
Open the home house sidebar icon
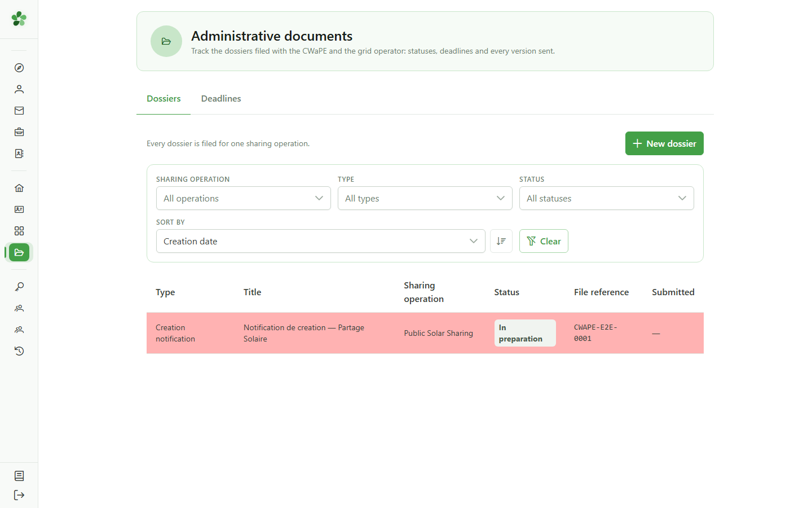point(19,188)
